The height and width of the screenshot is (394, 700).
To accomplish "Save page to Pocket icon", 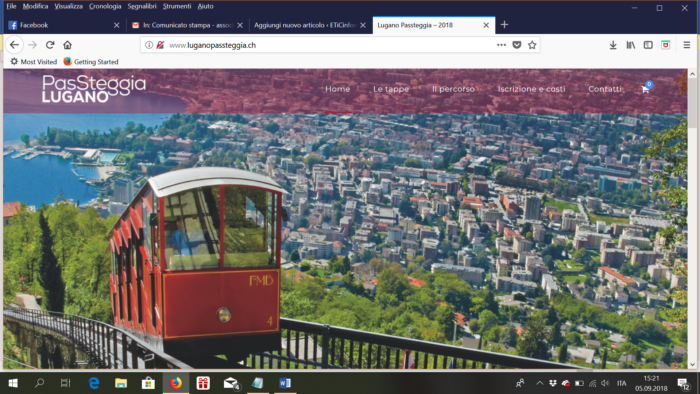I will pos(517,45).
